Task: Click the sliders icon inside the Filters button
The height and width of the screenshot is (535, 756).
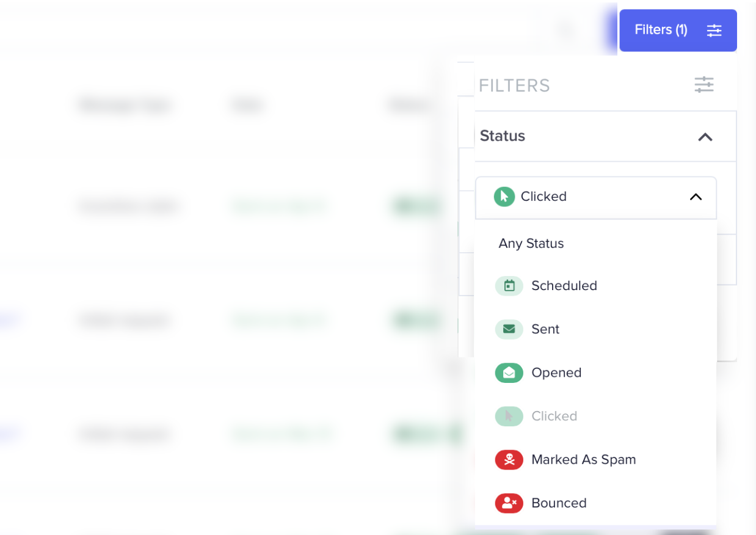Action: click(714, 30)
